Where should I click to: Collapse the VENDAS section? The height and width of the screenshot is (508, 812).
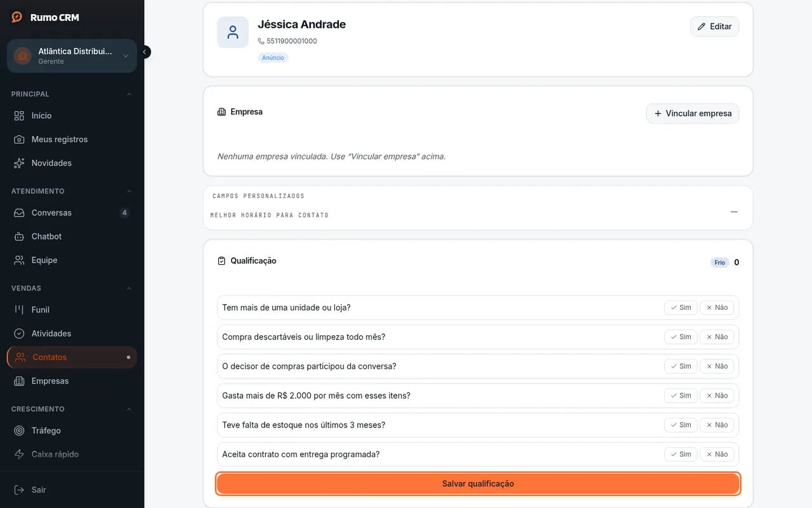pyautogui.click(x=129, y=288)
